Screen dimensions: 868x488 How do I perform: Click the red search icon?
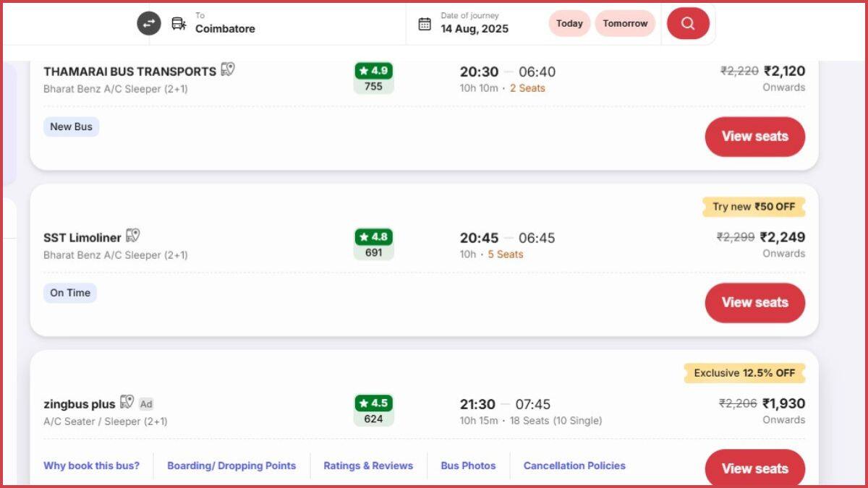[688, 22]
